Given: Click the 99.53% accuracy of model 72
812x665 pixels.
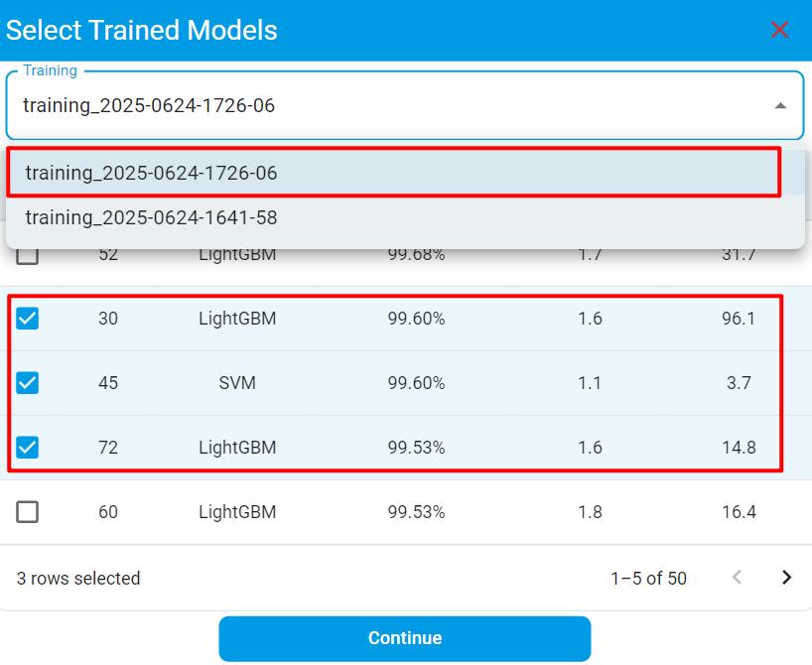Looking at the screenshot, I should [416, 448].
